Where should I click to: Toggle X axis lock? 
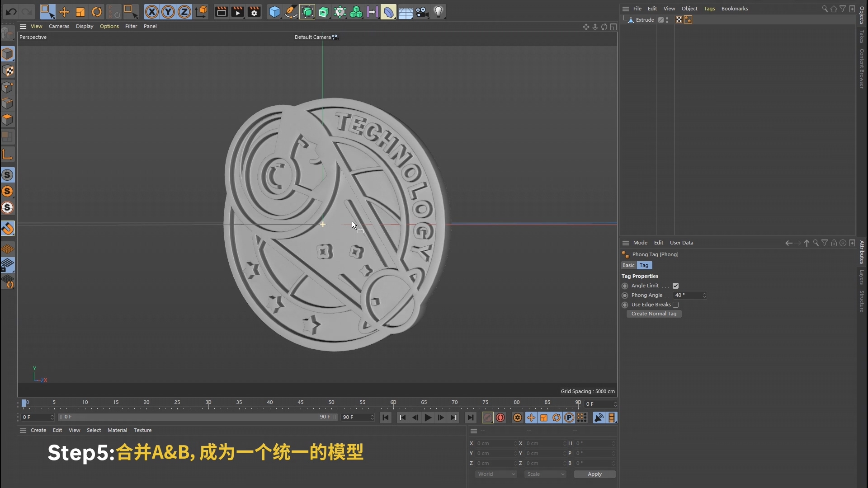click(152, 12)
